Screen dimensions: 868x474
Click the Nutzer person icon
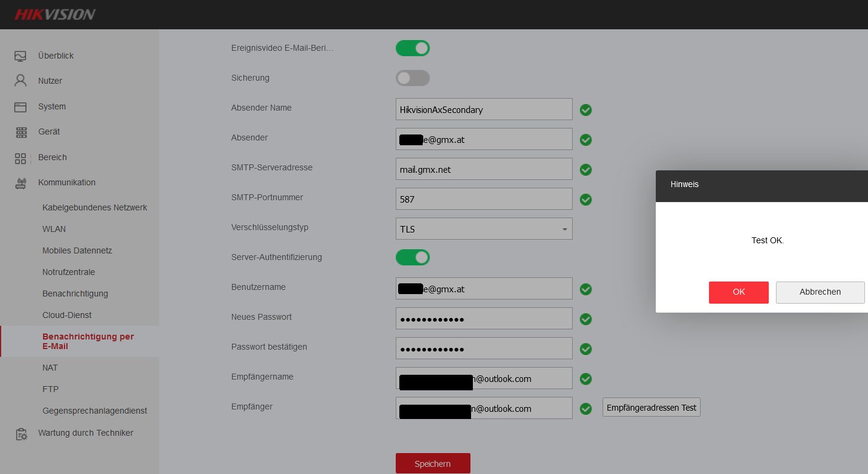pos(20,81)
